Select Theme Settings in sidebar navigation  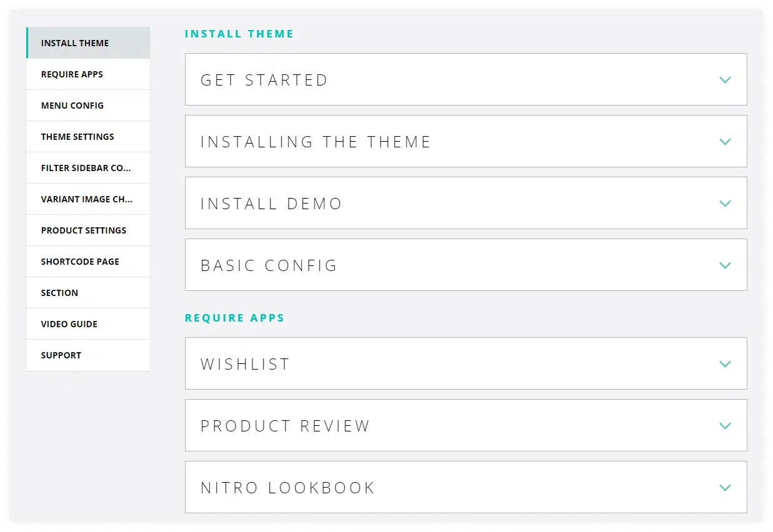[77, 137]
